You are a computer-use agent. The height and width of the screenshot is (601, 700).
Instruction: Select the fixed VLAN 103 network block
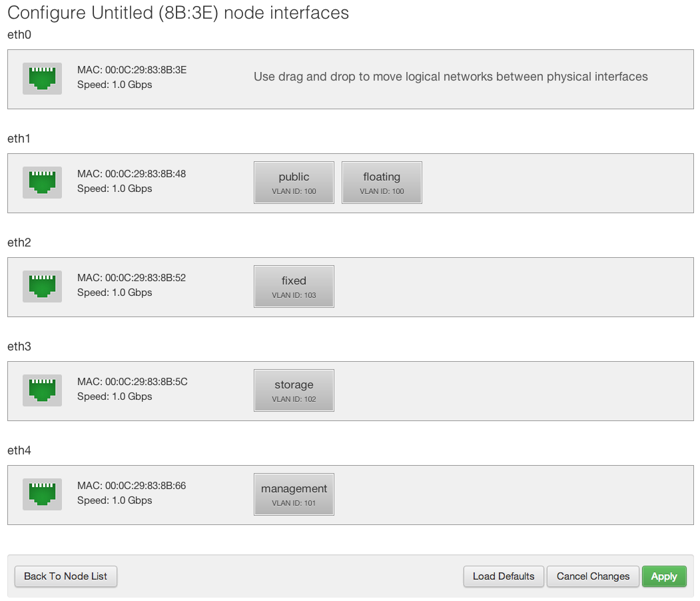coord(294,287)
